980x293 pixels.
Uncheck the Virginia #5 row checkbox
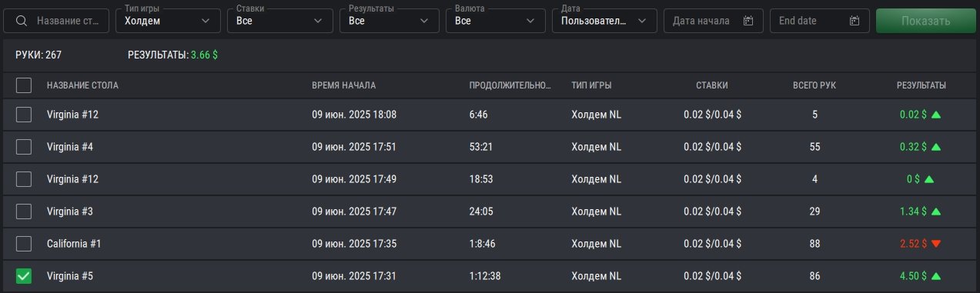(x=24, y=276)
